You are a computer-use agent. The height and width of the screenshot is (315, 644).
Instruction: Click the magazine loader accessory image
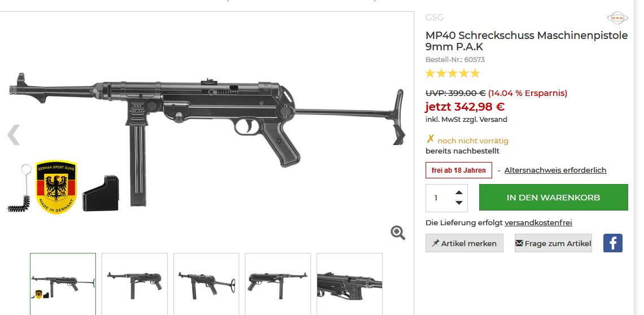[100, 194]
